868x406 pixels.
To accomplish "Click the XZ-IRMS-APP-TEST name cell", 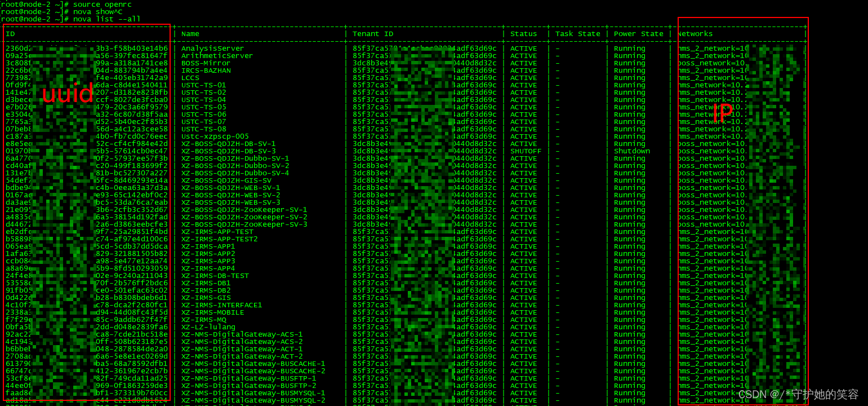I will click(217, 232).
